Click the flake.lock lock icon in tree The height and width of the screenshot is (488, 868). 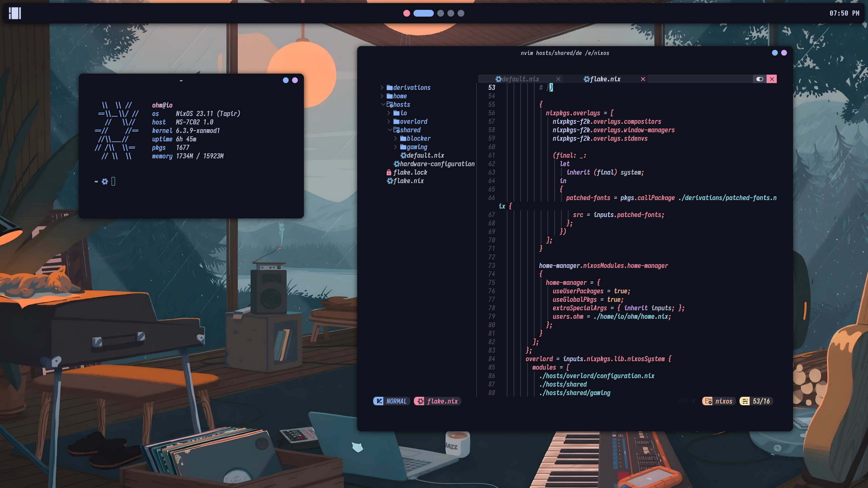point(389,173)
